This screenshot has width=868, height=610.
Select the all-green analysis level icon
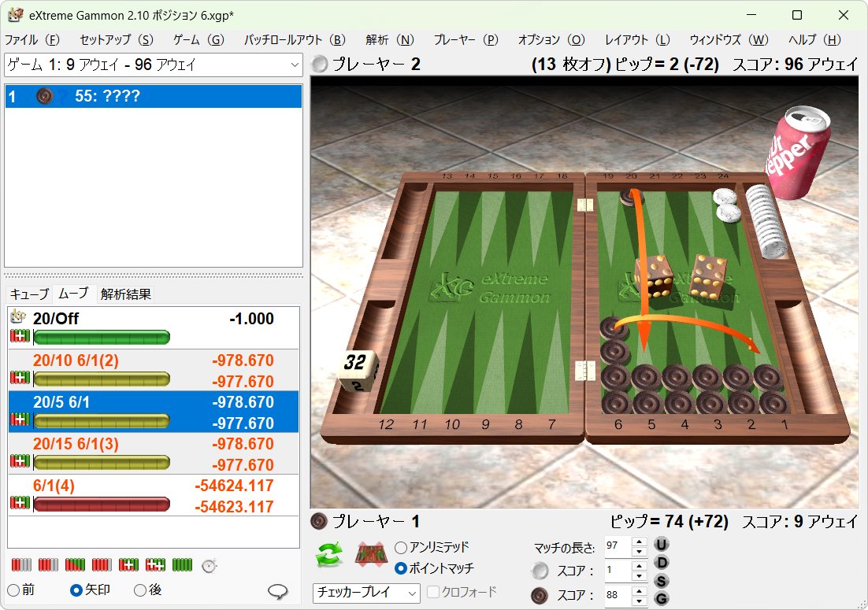pos(182,564)
